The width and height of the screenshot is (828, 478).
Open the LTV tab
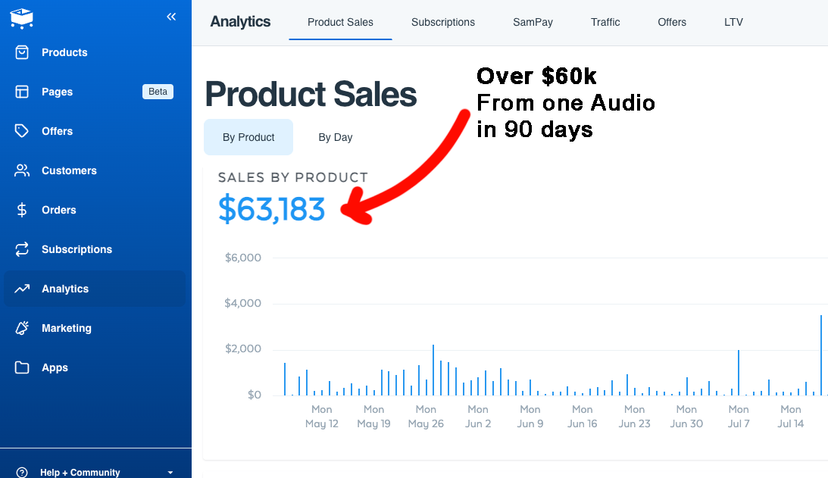click(x=734, y=22)
